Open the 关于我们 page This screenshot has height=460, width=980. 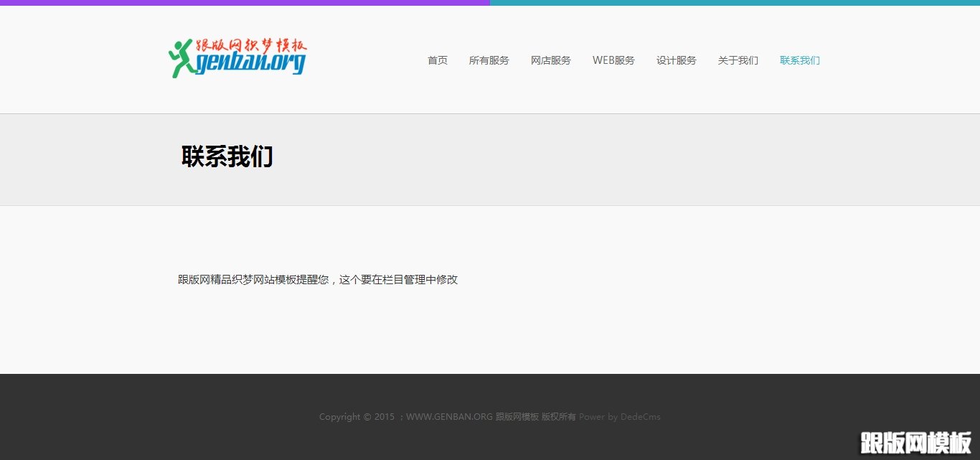tap(738, 60)
